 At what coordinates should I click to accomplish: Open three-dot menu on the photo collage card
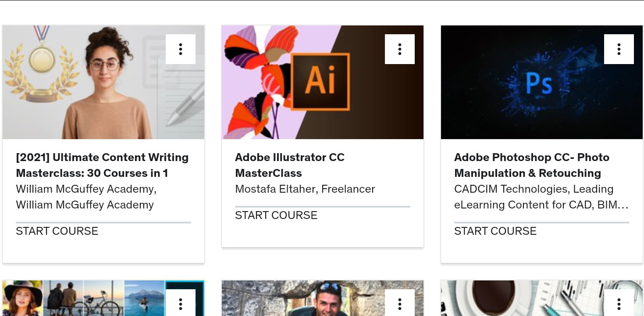tap(181, 303)
